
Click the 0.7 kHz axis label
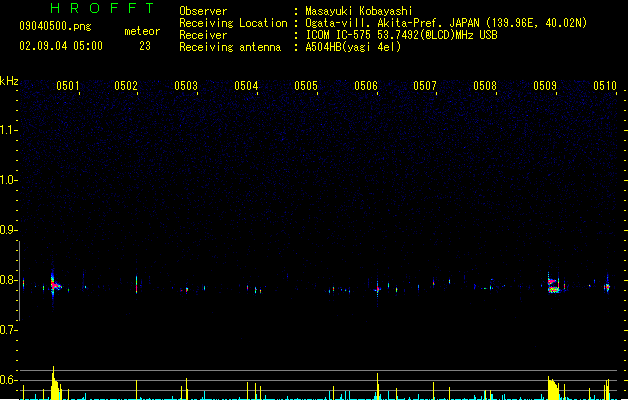pyautogui.click(x=7, y=330)
